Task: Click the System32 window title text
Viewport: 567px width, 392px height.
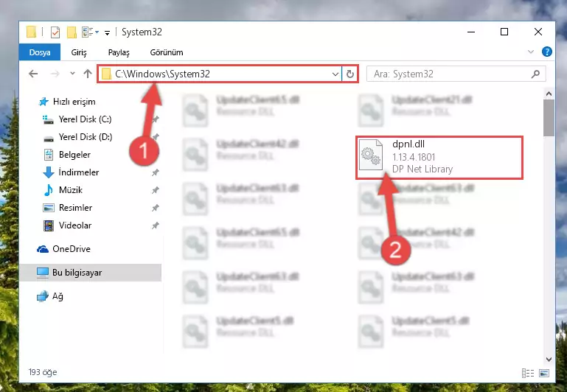Action: click(x=142, y=32)
